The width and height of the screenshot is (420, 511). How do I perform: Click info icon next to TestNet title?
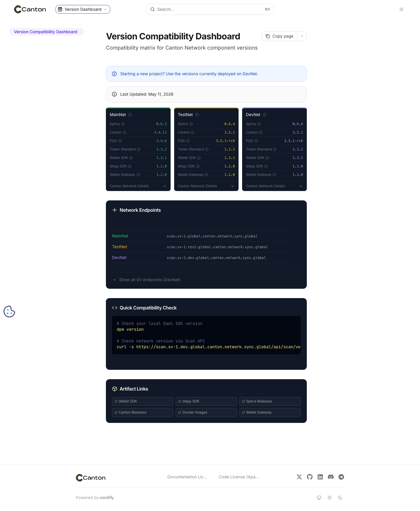(x=197, y=115)
